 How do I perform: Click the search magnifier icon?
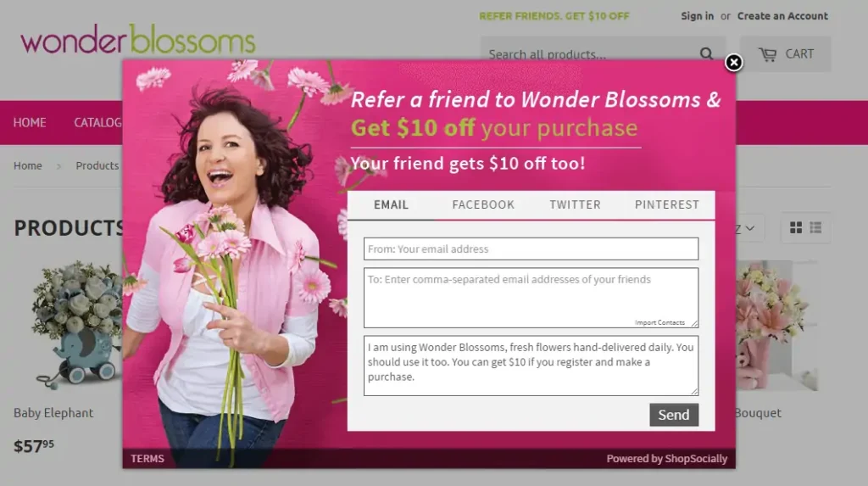pyautogui.click(x=706, y=53)
